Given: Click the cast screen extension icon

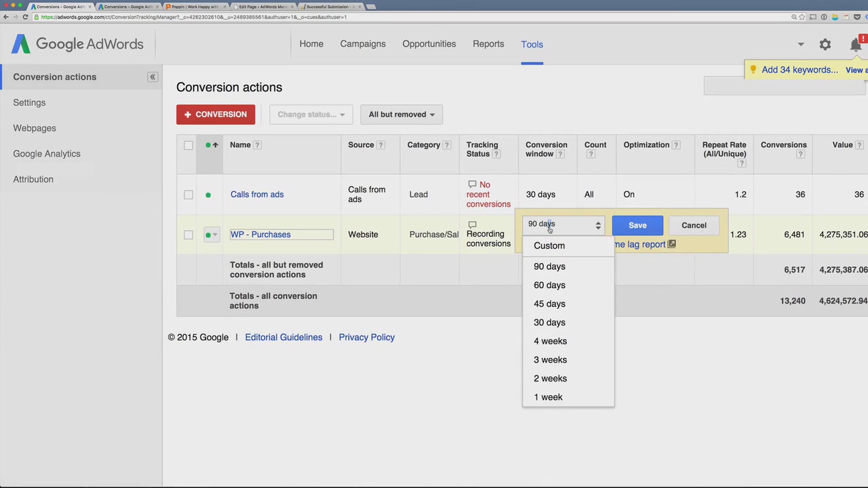Looking at the screenshot, I should pos(813,17).
